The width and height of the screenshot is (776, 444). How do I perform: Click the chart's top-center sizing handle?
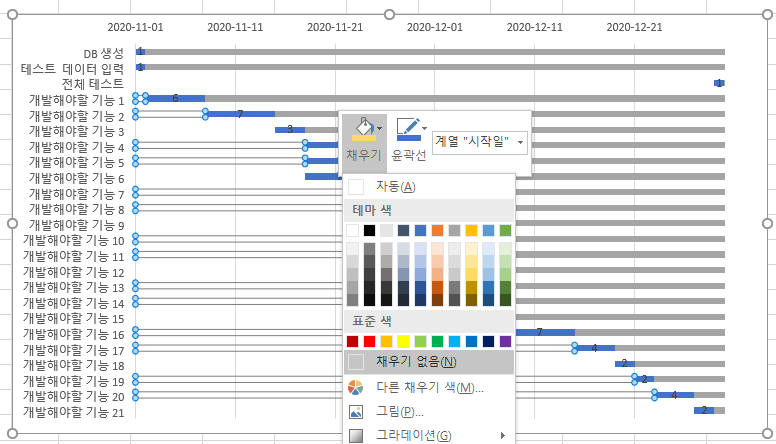click(389, 14)
